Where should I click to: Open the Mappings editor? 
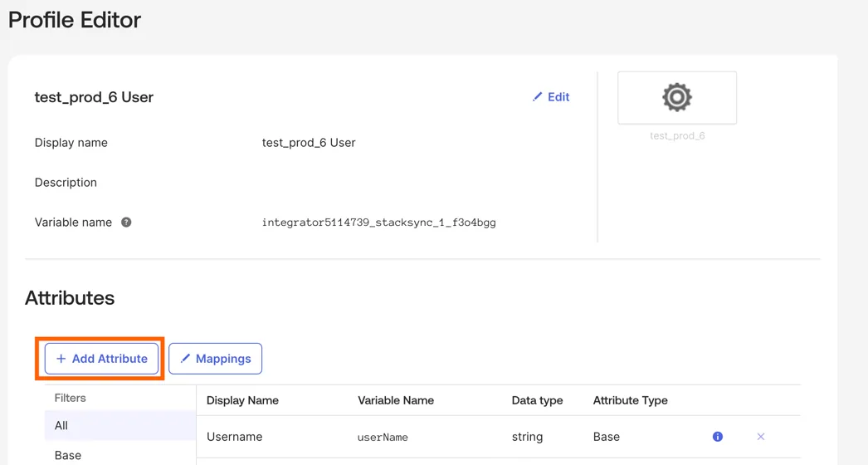215,359
